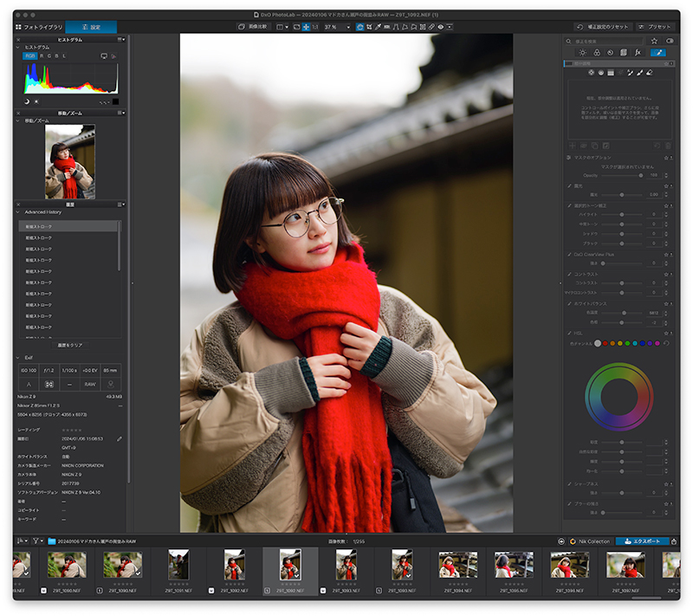Image resolution: width=693 pixels, height=616 pixels.
Task: Toggle active corrections switch beside the star
Action: (670, 41)
